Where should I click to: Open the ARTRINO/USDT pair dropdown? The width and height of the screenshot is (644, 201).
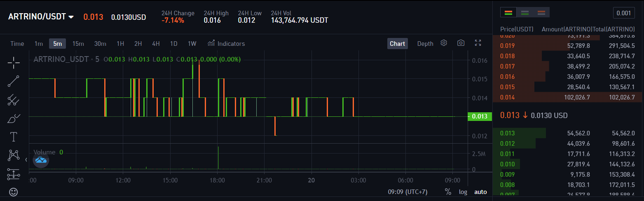click(x=41, y=17)
